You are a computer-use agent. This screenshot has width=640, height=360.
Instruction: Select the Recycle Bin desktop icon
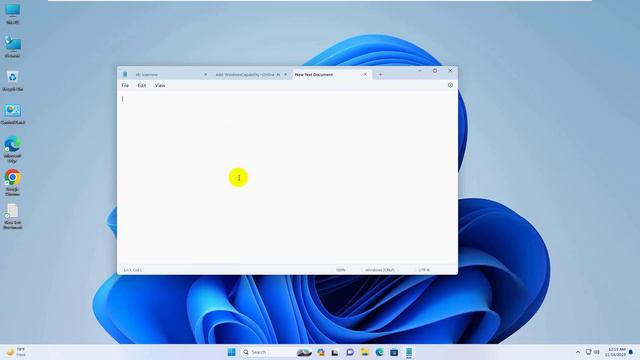pos(13,80)
